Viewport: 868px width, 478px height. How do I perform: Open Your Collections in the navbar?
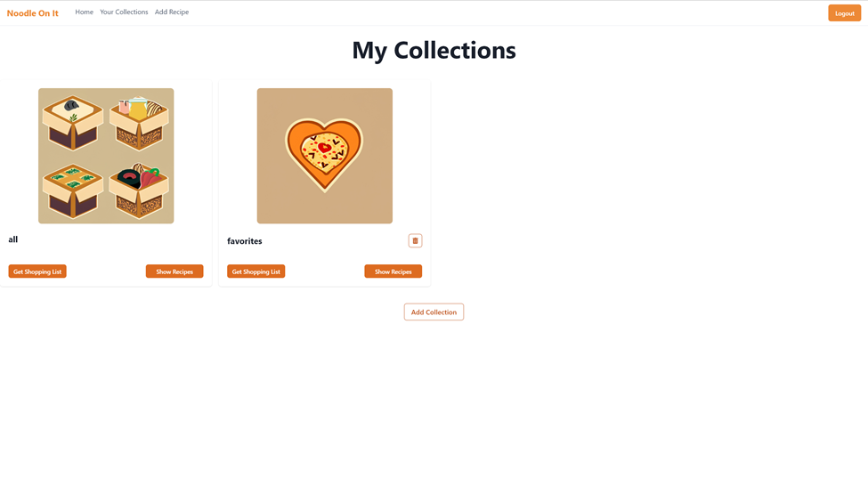coord(124,12)
